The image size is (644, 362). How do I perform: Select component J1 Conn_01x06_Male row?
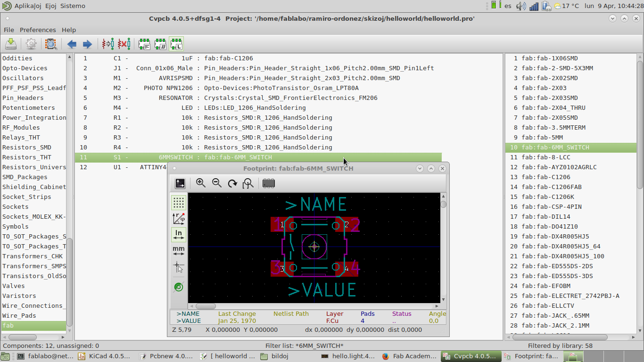click(258, 68)
